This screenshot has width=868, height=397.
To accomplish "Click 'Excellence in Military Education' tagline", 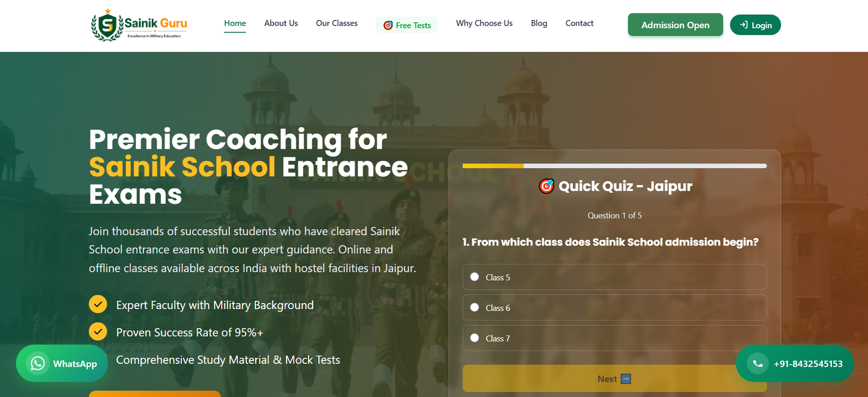I will 154,36.
